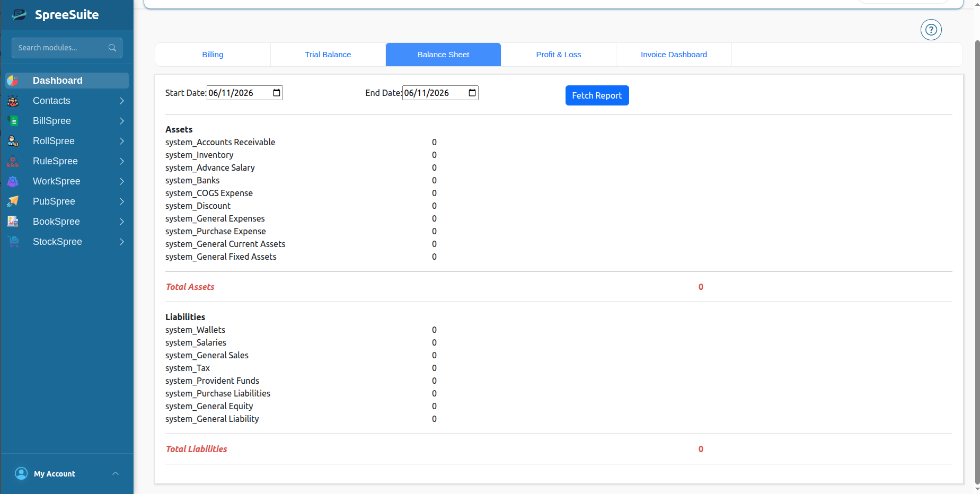The width and height of the screenshot is (980, 494).
Task: Click the system_Accounts Receivable row text
Action: (220, 142)
